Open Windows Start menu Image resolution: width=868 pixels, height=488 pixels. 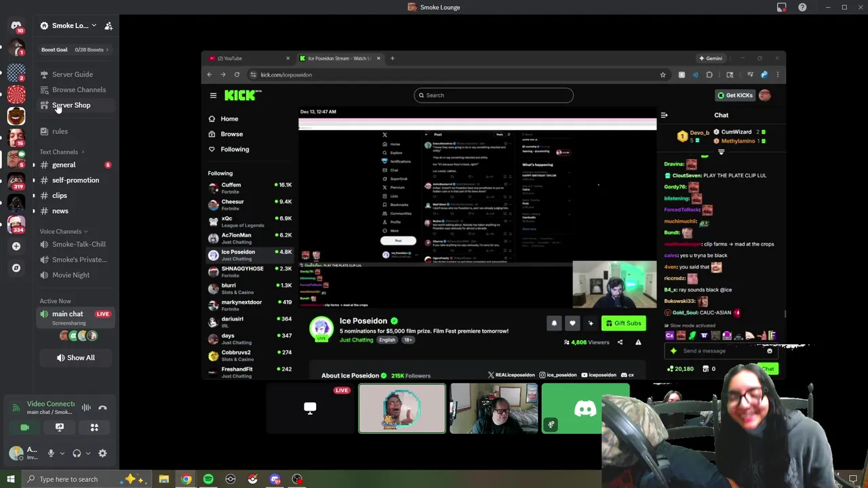click(x=10, y=479)
